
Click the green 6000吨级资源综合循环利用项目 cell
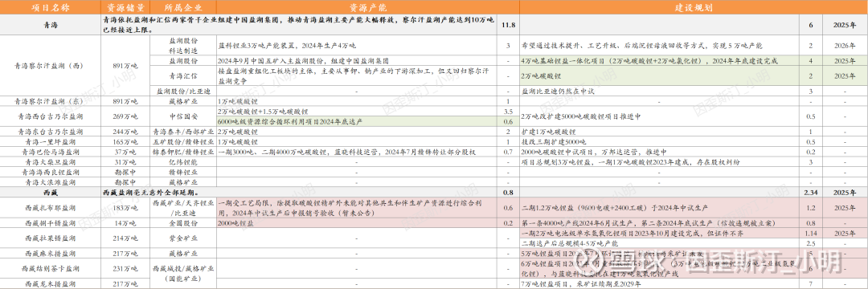[358, 121]
